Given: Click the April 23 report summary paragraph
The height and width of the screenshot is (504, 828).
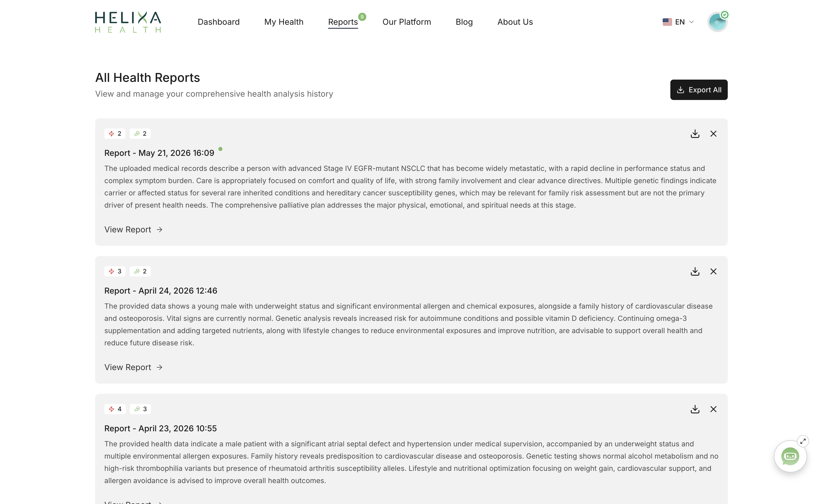Looking at the screenshot, I should click(411, 462).
